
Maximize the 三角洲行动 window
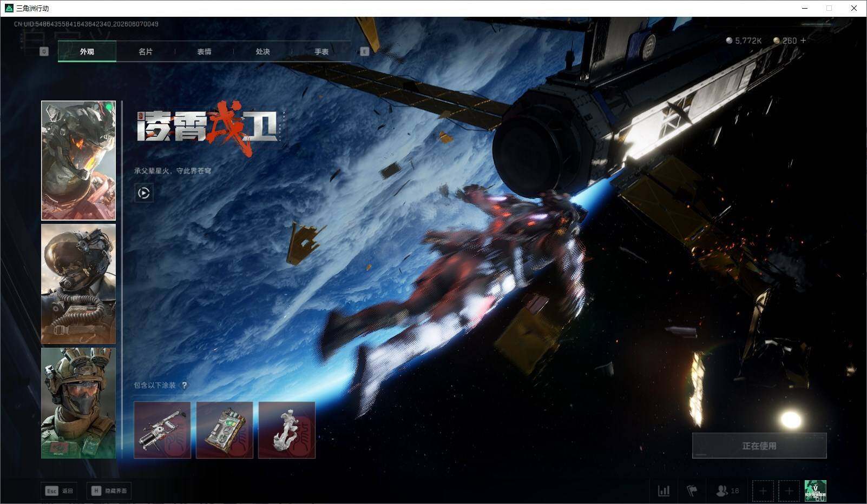[829, 8]
